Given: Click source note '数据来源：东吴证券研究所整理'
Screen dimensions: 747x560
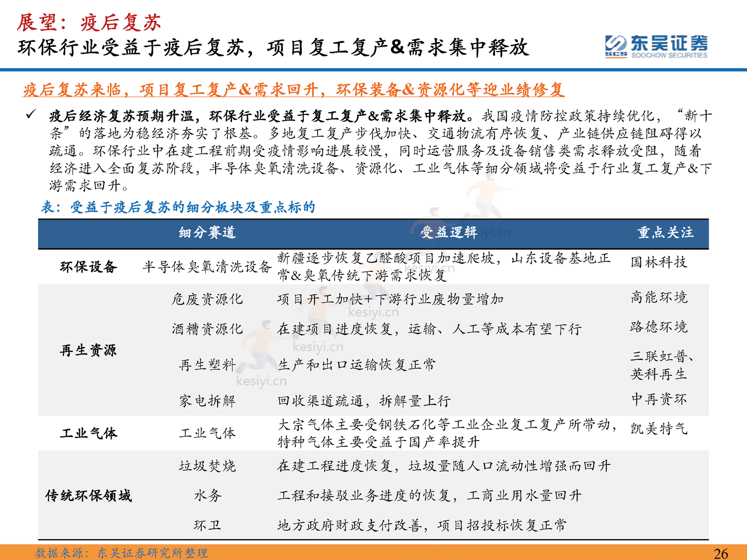Looking at the screenshot, I should [x=122, y=553].
